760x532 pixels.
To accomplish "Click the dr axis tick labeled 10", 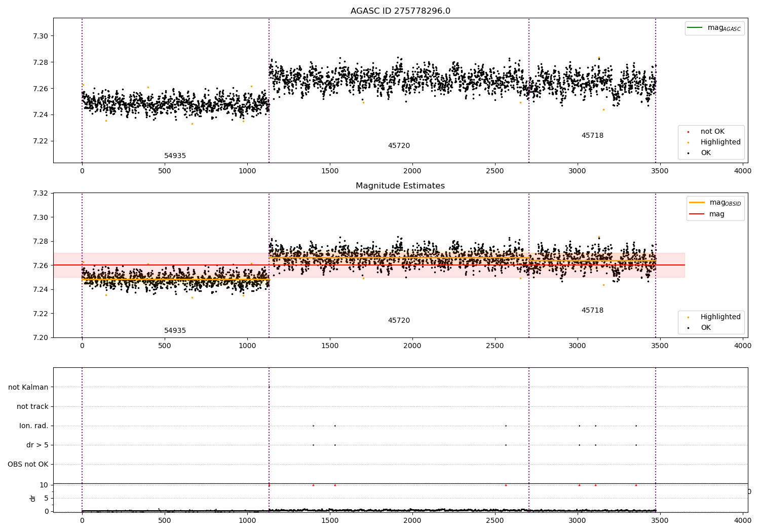I will (x=44, y=485).
